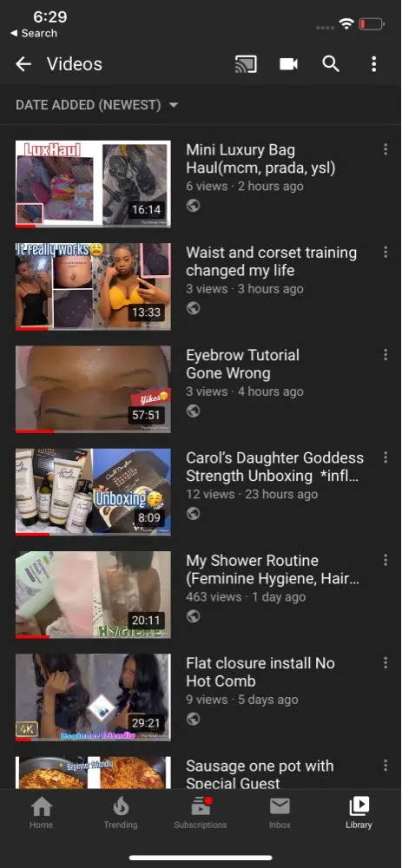Open the Inbox envelope tab
This screenshot has width=402, height=868.
[280, 812]
